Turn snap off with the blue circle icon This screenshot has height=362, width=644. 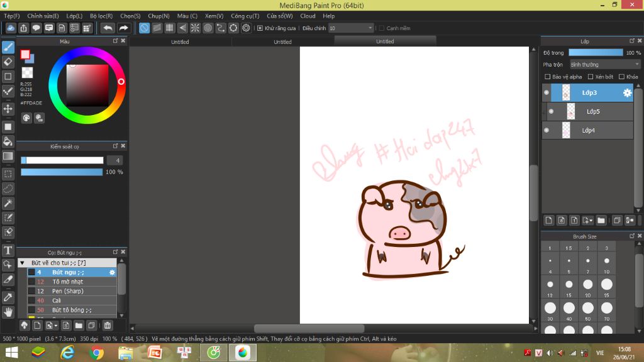pos(144,28)
